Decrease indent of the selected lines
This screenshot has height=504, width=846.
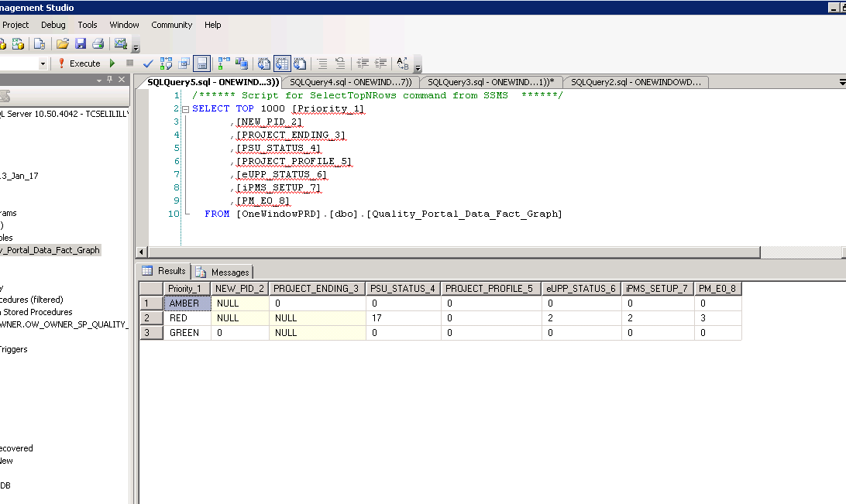[363, 63]
